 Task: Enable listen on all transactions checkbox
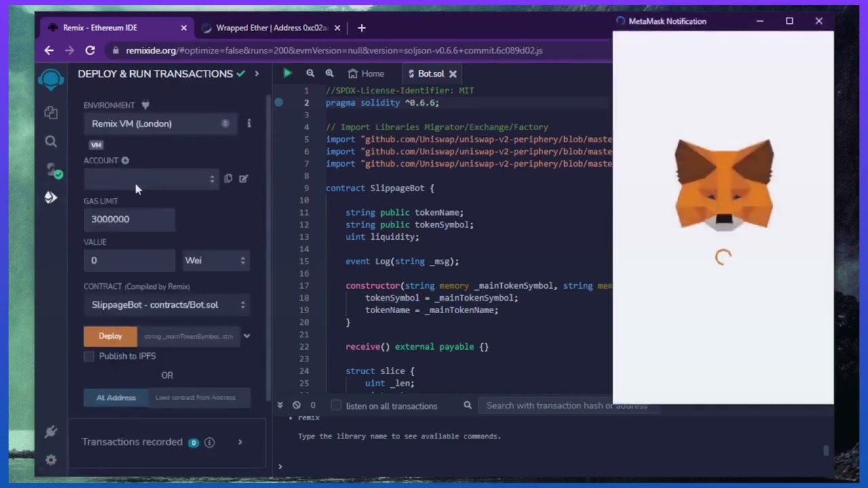click(x=336, y=405)
